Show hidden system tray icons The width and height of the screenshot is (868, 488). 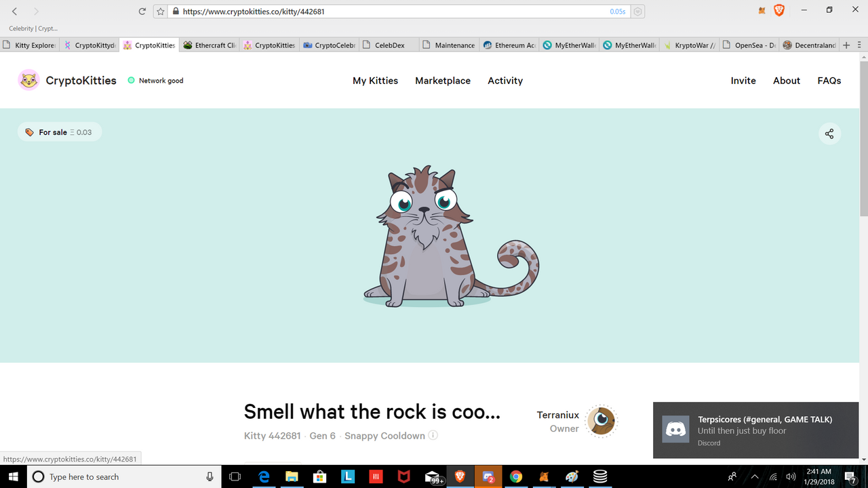[x=755, y=476]
